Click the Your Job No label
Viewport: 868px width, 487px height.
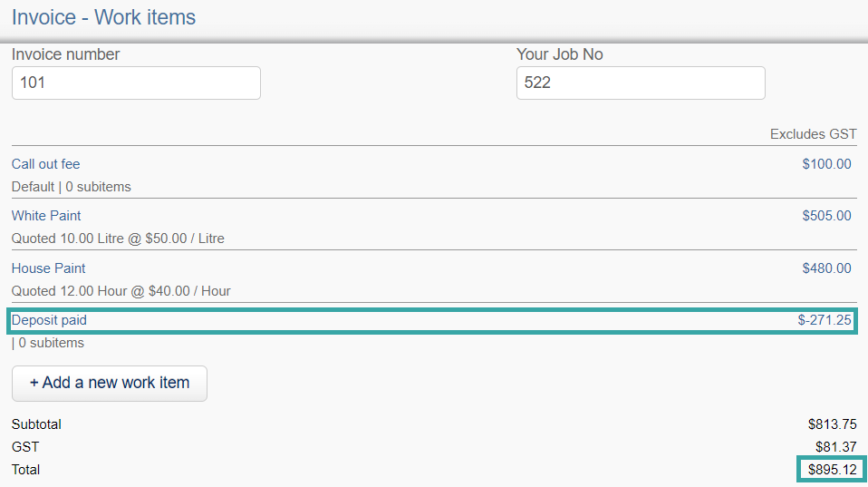[560, 54]
